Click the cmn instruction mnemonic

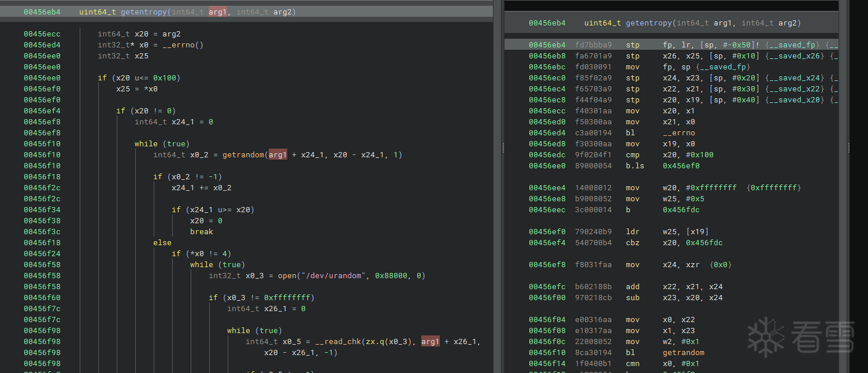click(633, 364)
